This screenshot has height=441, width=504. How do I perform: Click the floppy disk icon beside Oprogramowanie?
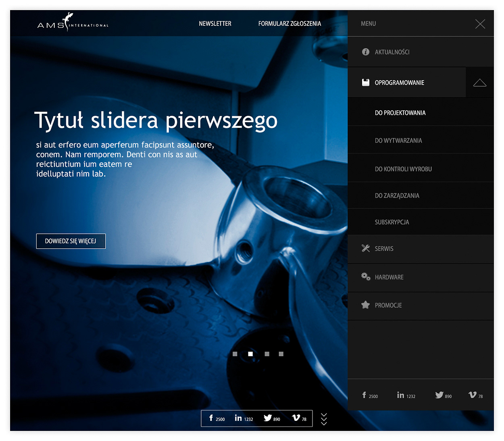point(366,83)
